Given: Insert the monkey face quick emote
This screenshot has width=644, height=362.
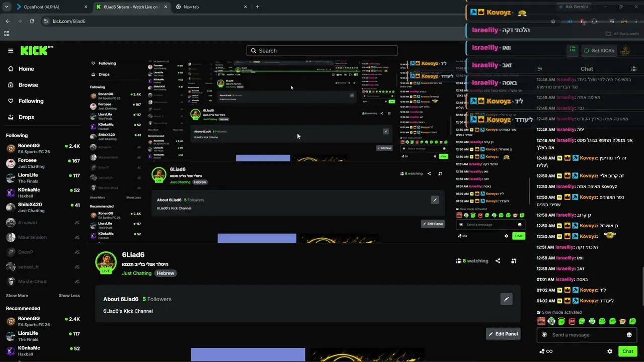Looking at the screenshot, I should click(x=622, y=321).
